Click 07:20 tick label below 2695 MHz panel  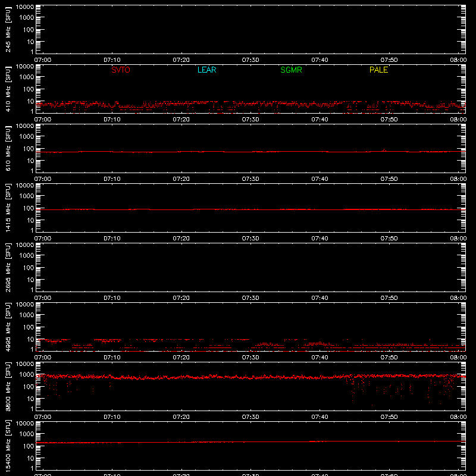pos(181,298)
